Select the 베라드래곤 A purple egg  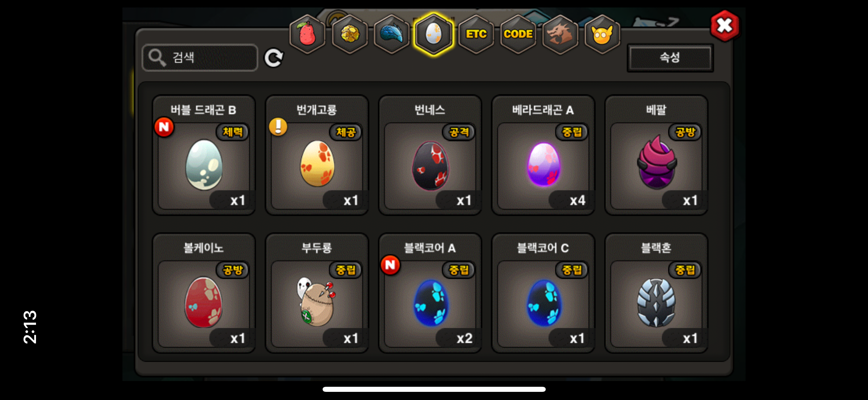pos(543,155)
